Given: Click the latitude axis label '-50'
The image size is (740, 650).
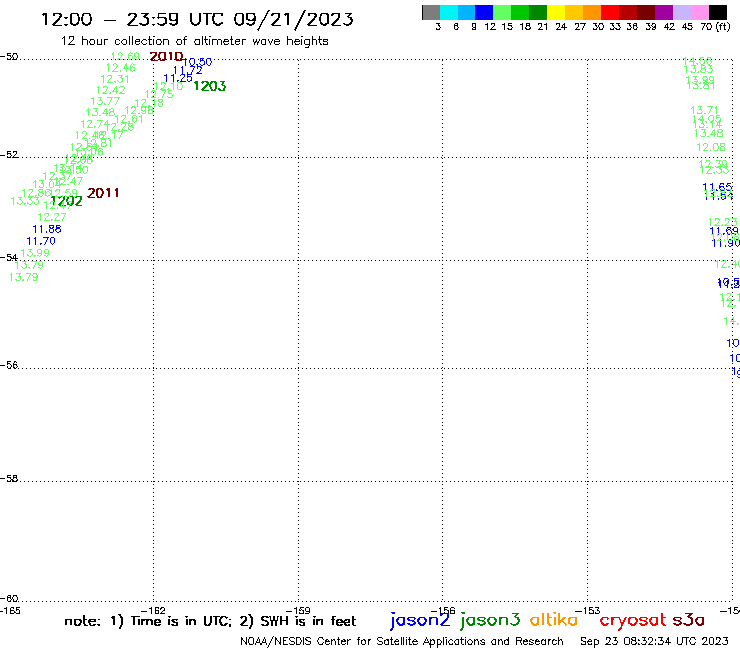Looking at the screenshot, I should pyautogui.click(x=9, y=57).
